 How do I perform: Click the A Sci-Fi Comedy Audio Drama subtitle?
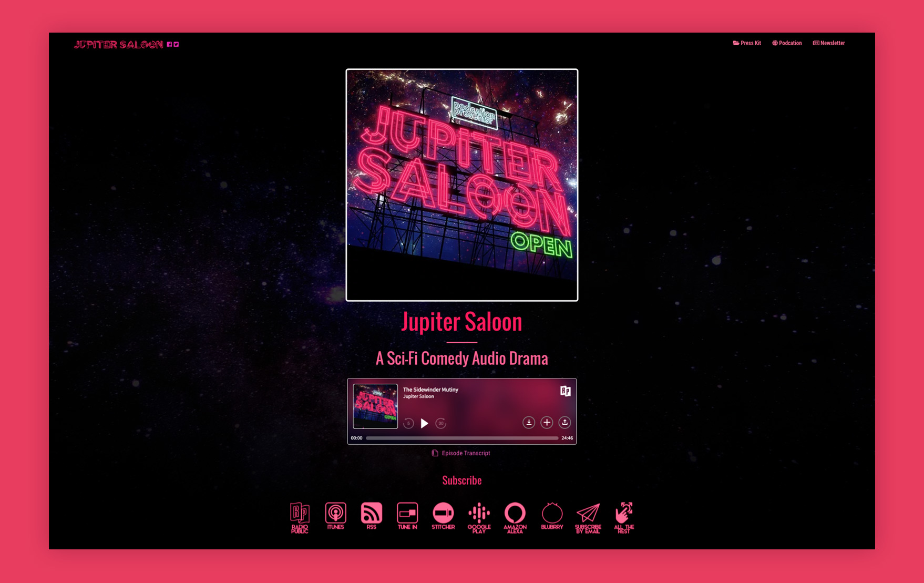coord(461,359)
